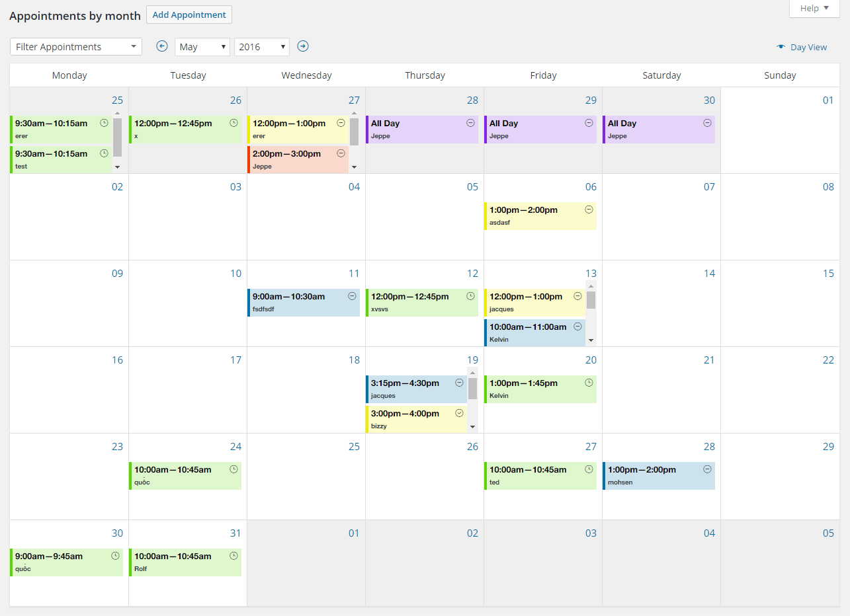The height and width of the screenshot is (616, 850).
Task: Open the Filter Appointments dropdown
Action: [x=75, y=46]
